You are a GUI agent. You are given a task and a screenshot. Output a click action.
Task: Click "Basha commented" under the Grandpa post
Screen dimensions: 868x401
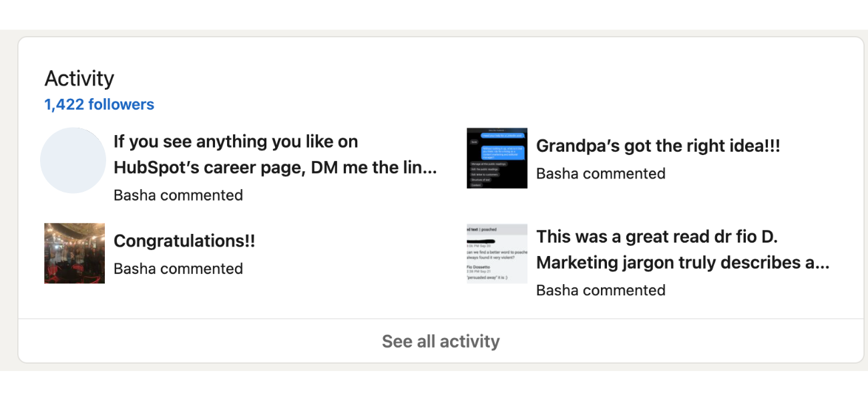coord(601,174)
